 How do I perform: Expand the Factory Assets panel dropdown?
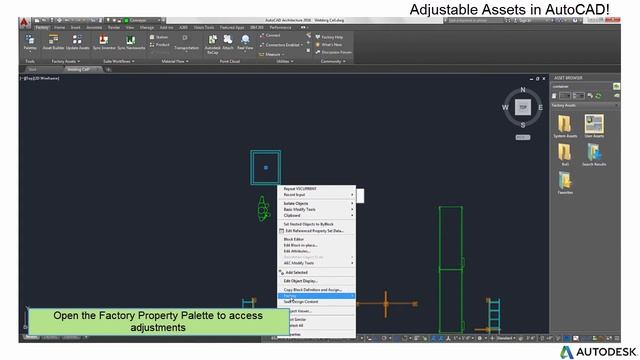coord(65,61)
